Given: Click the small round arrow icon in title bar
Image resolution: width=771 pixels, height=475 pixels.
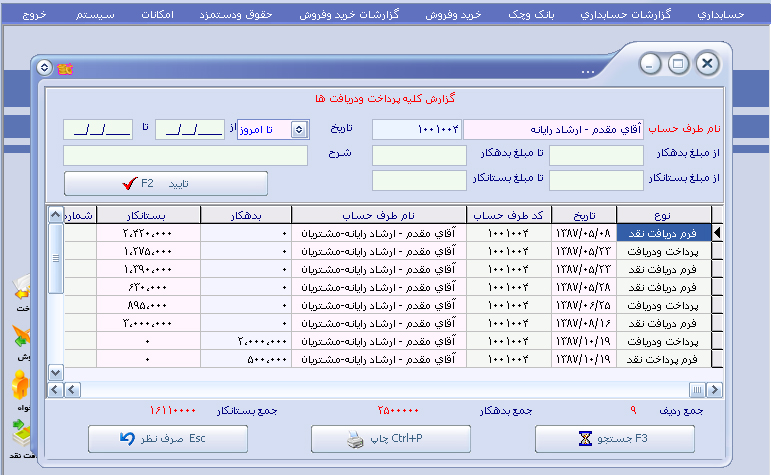Looking at the screenshot, I should point(43,67).
